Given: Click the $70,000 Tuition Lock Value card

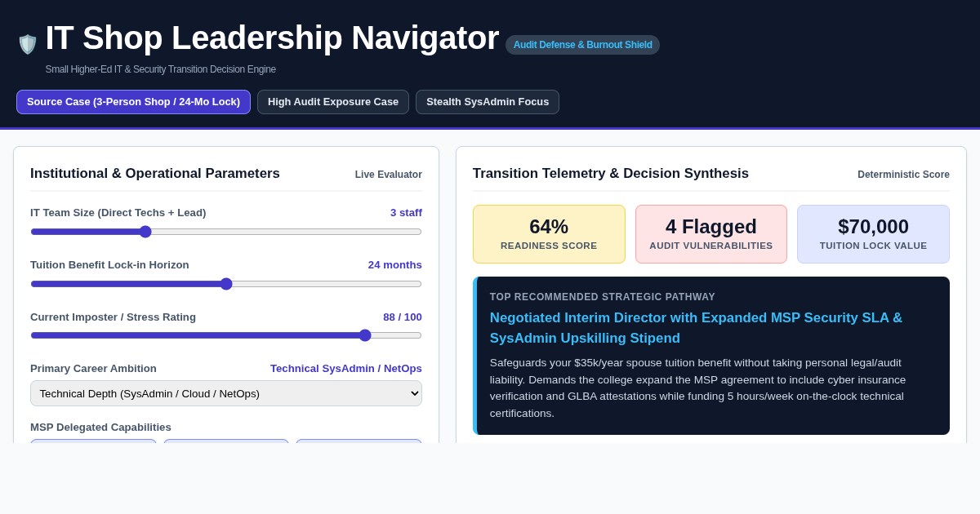Looking at the screenshot, I should 873,234.
